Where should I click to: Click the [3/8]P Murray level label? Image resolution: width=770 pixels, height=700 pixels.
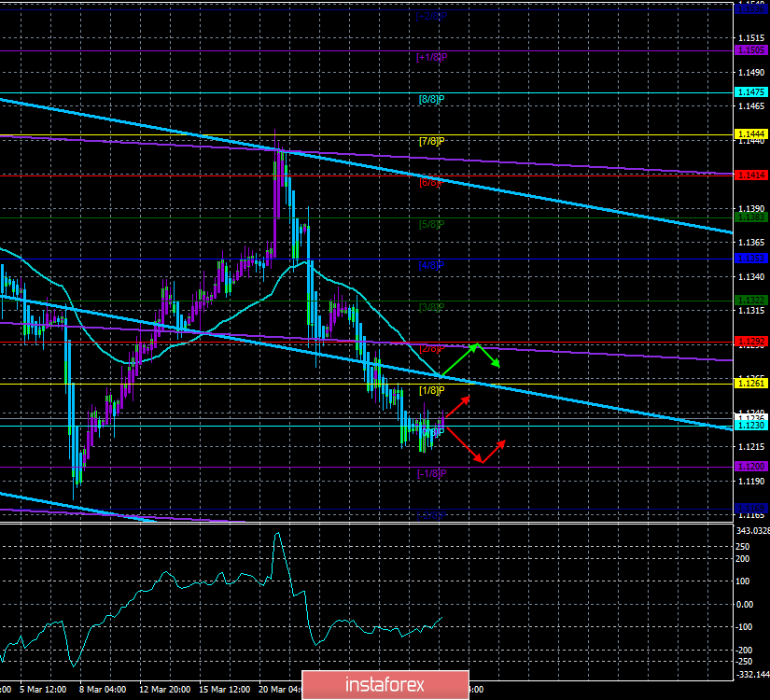pyautogui.click(x=431, y=307)
